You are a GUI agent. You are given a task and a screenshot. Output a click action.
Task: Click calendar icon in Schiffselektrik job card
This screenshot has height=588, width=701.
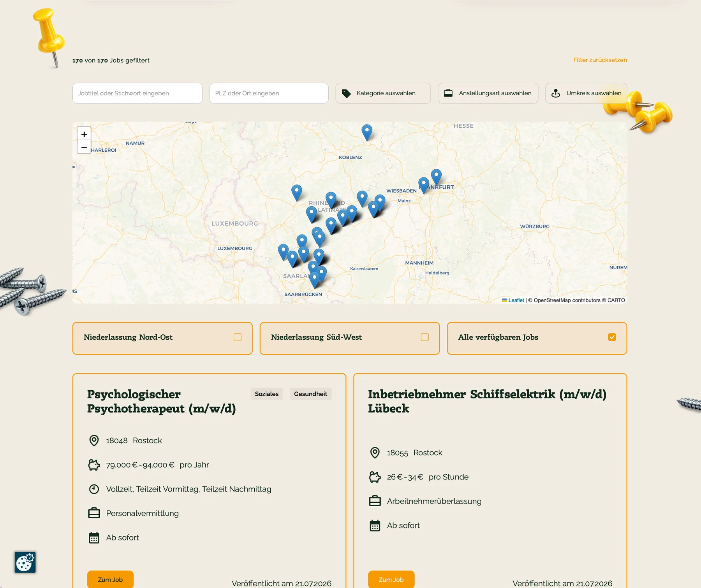(375, 525)
